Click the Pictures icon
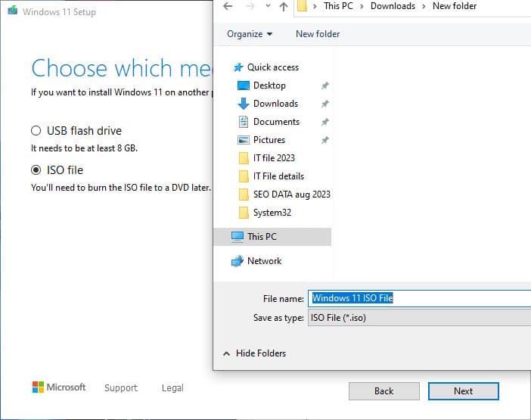The height and width of the screenshot is (420, 531). pos(244,140)
